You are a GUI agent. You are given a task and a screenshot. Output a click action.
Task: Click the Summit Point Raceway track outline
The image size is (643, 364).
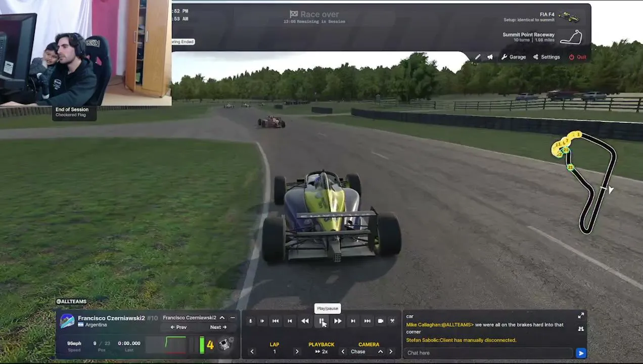[572, 37]
